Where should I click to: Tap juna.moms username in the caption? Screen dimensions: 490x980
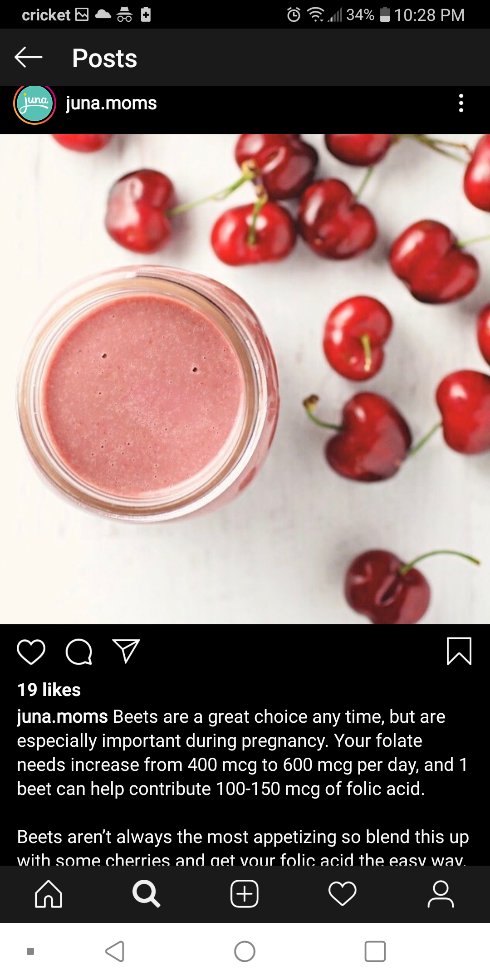(62, 717)
